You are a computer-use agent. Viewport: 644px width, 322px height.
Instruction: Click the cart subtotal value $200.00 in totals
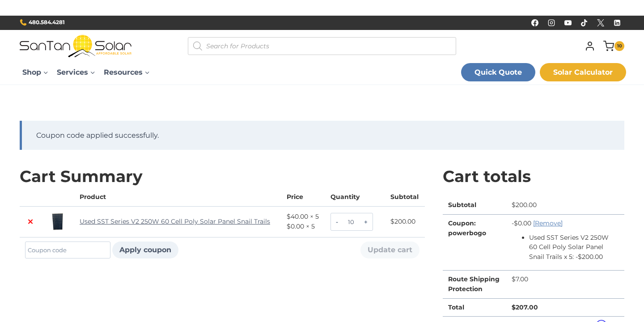[x=524, y=205]
